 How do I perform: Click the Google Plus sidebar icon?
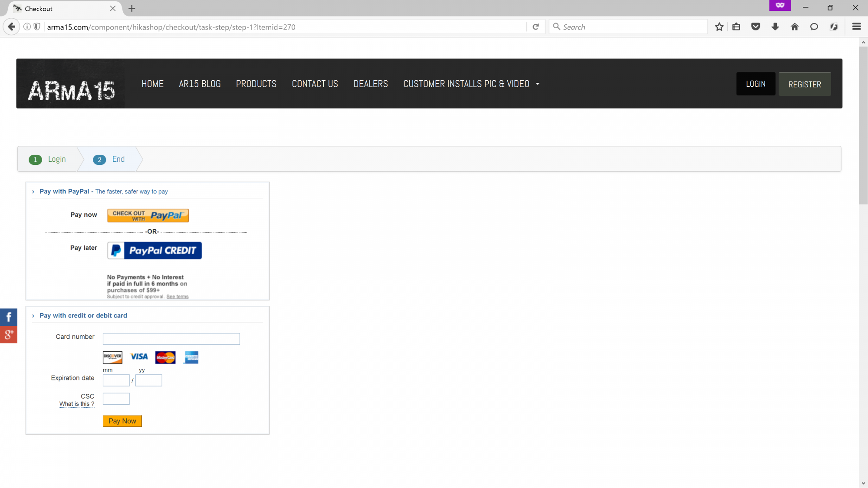pyautogui.click(x=8, y=334)
